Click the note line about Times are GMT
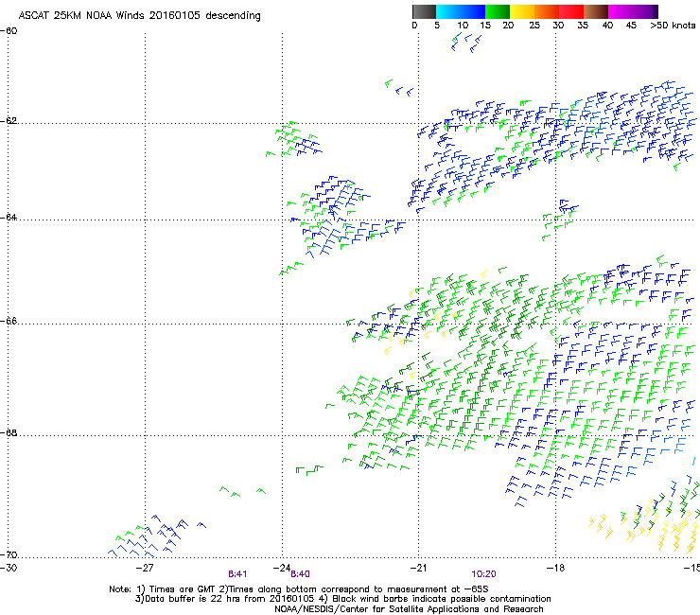The height and width of the screenshot is (615, 700). tap(299, 589)
